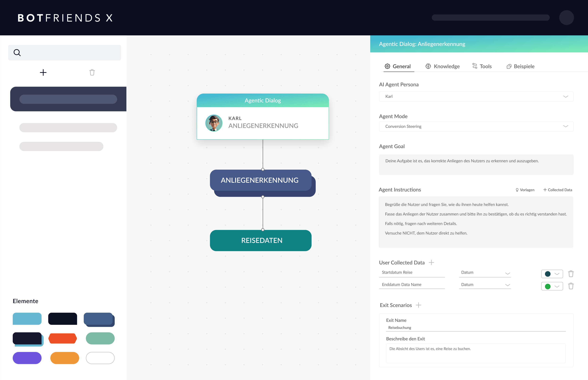Image resolution: width=588 pixels, height=380 pixels.
Task: Add new User Collected Data entry
Action: (x=431, y=262)
